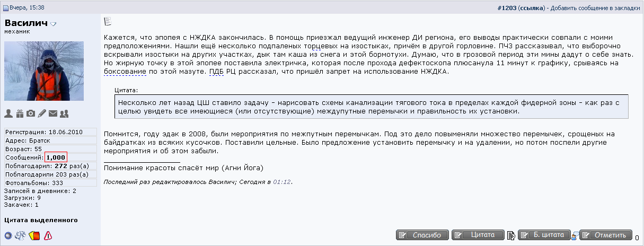The height and width of the screenshot is (246, 644).
Task: Open the user profile silhouette icon
Action: tap(8, 113)
